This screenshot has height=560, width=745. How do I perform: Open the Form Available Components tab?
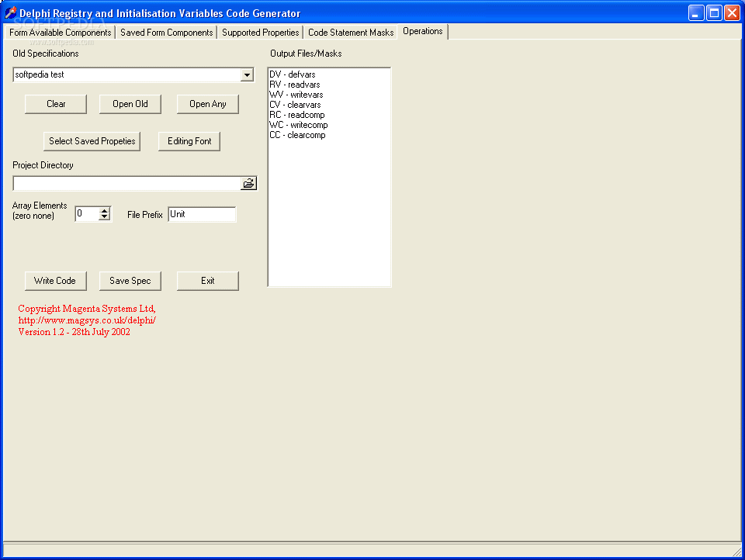(x=60, y=33)
